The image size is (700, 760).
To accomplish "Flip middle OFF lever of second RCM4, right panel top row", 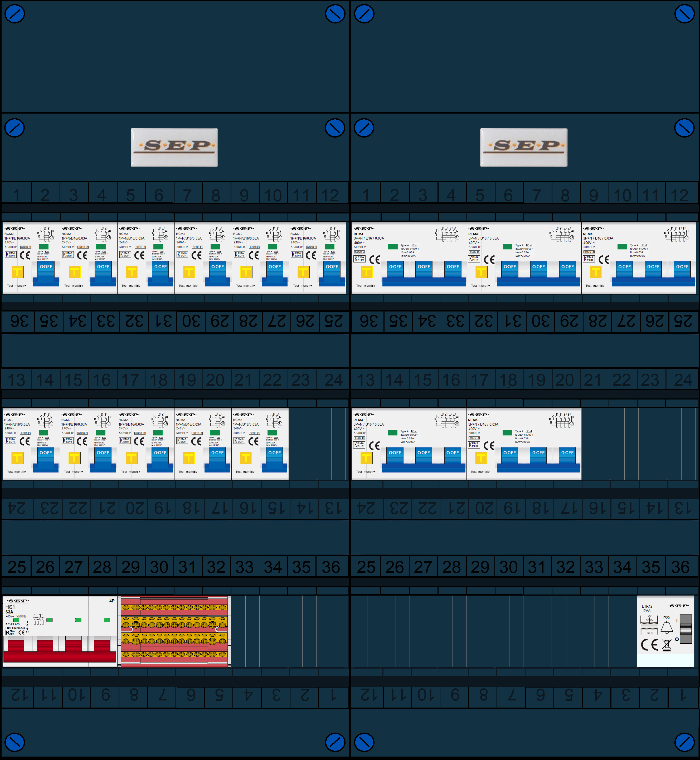I will [x=538, y=270].
